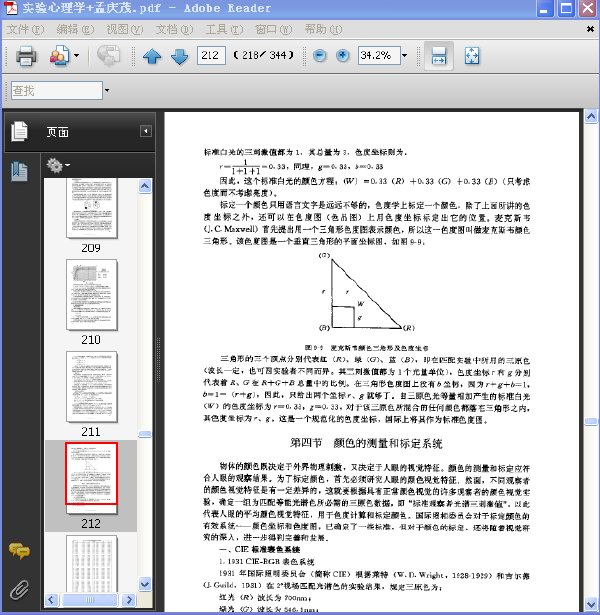Click document scroll down arrow
600x615 pixels.
(591, 604)
